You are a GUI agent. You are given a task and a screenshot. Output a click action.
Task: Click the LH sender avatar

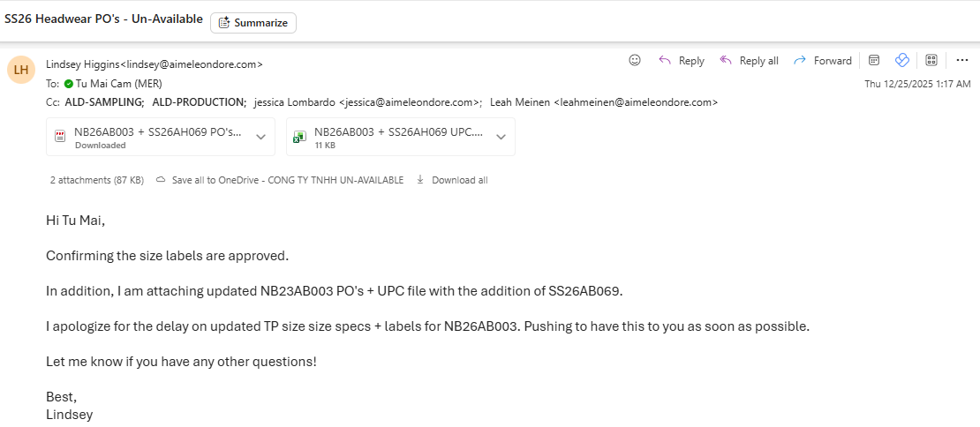tap(21, 70)
